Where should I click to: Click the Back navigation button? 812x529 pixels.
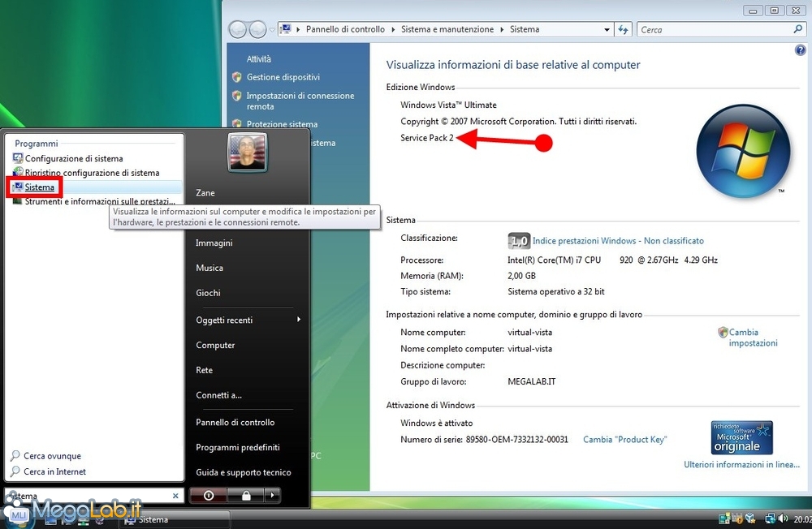tap(238, 29)
